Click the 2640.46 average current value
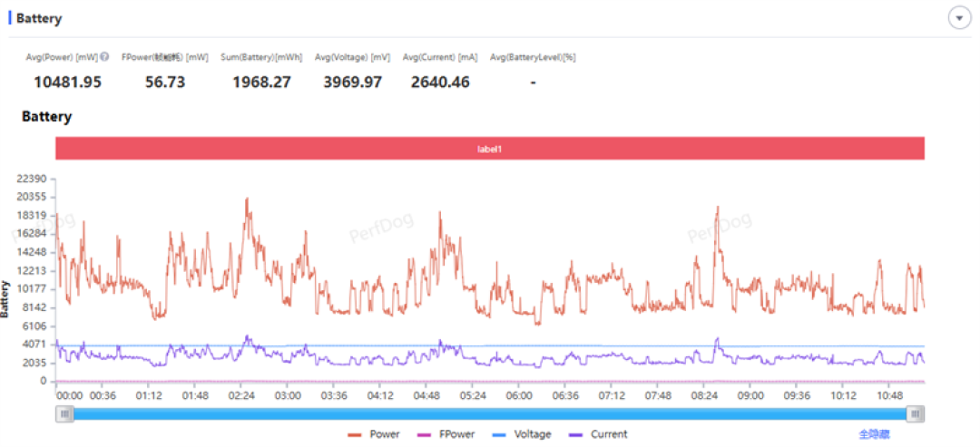This screenshot has height=447, width=980. 440,82
